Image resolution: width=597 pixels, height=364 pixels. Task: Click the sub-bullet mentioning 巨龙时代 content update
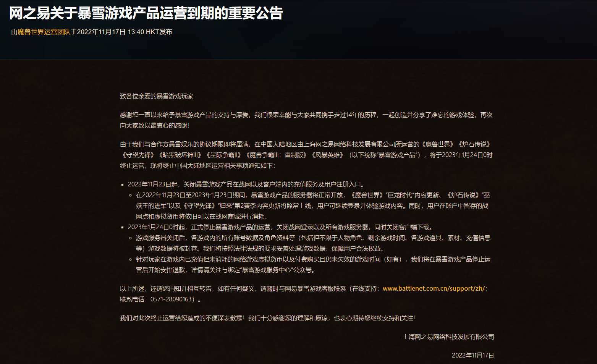[312, 205]
